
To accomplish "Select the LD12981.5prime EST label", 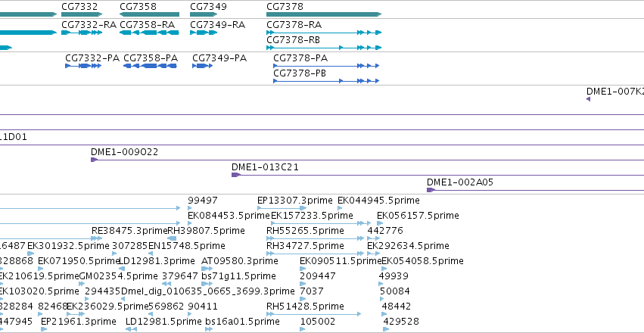I will pyautogui.click(x=164, y=322).
